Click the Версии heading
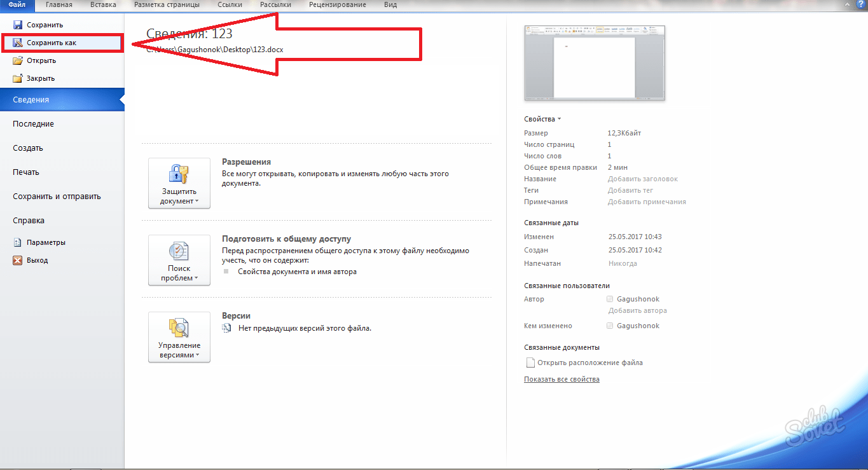 click(x=236, y=315)
